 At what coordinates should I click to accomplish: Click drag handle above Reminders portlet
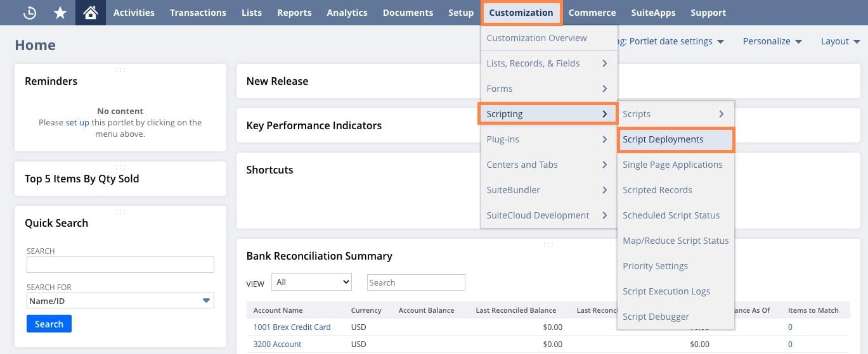click(x=120, y=70)
